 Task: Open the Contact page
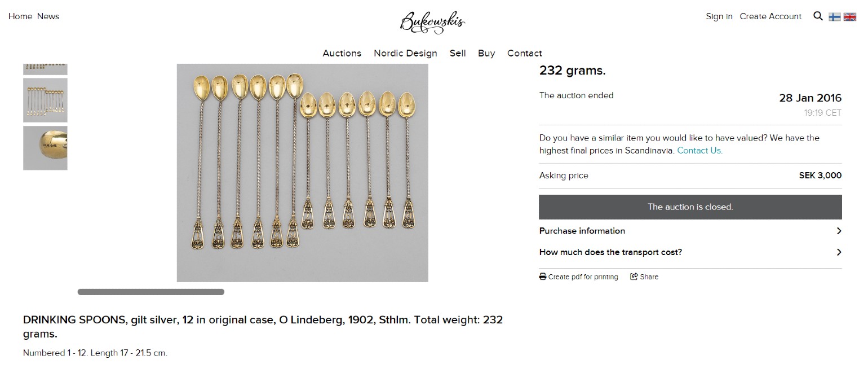(x=524, y=53)
